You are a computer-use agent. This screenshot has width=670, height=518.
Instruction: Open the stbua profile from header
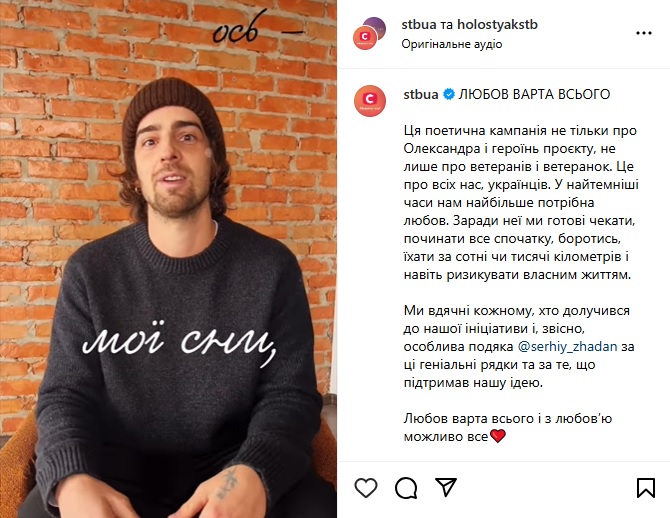(x=419, y=25)
